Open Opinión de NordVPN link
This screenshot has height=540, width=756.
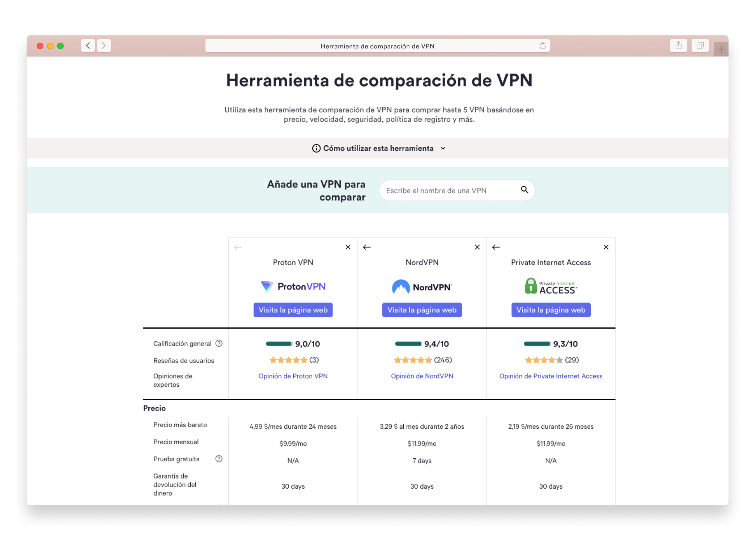click(422, 376)
